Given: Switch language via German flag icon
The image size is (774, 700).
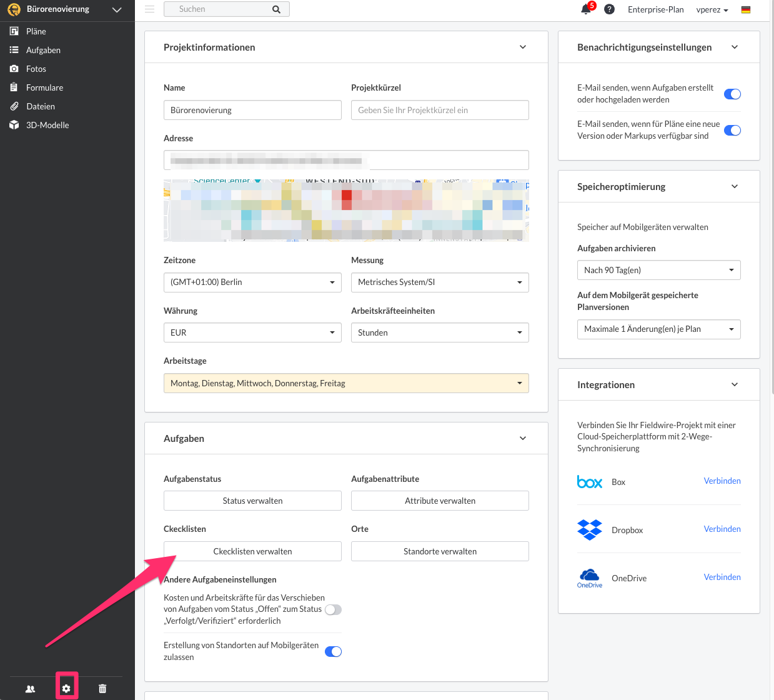Looking at the screenshot, I should tap(746, 10).
